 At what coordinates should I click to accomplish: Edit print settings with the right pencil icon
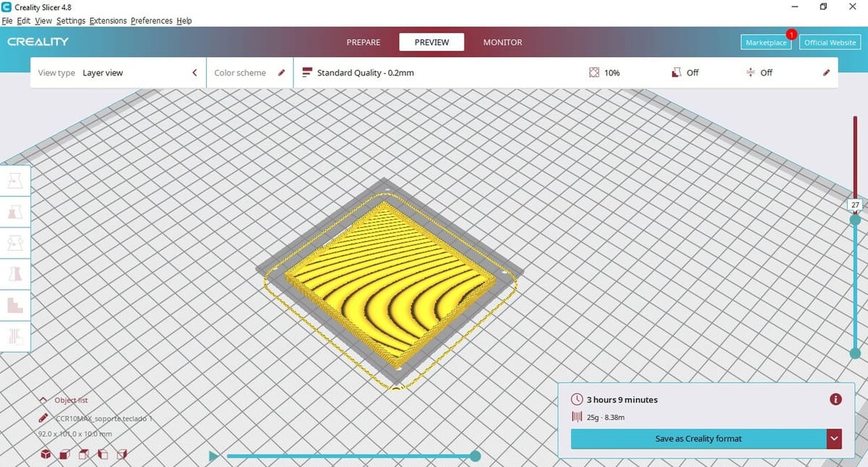[827, 72]
